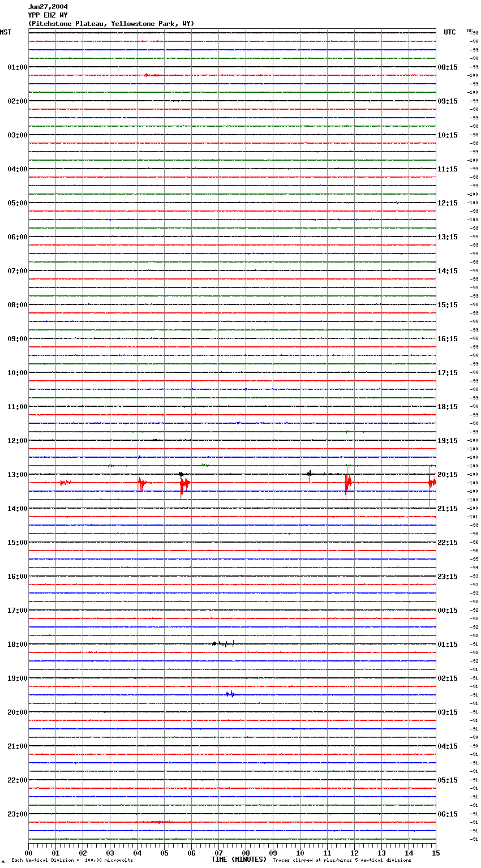Click the 03:15 UTC time label
Image resolution: width=481 pixels, height=868 pixels.
click(448, 712)
